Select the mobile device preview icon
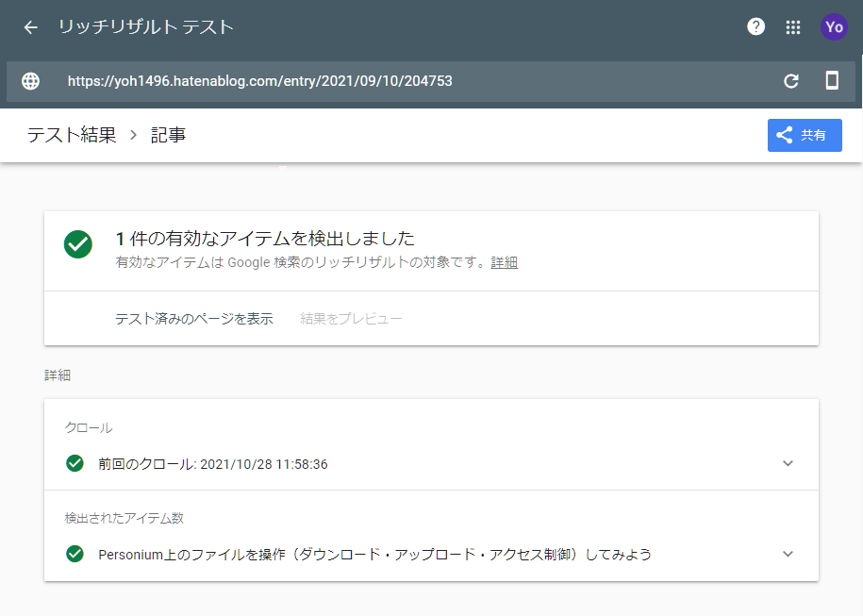The height and width of the screenshot is (616, 863). point(831,81)
